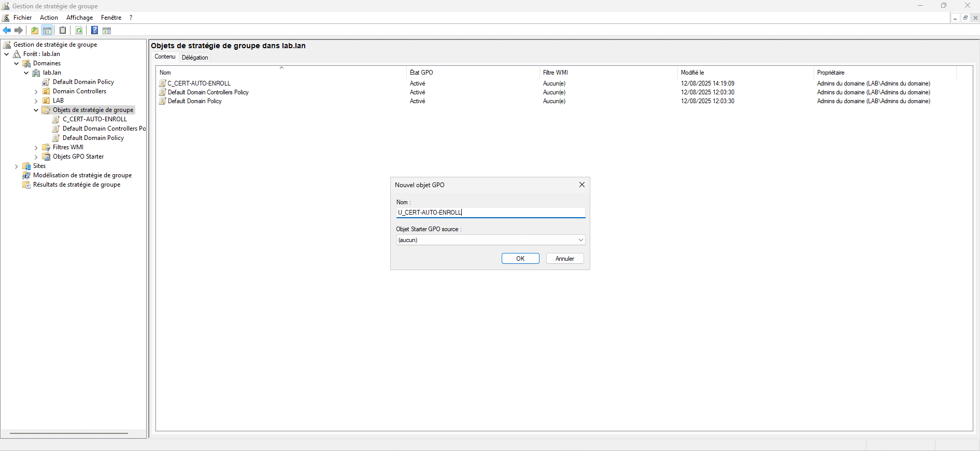Click OK to create the GPO

point(520,259)
